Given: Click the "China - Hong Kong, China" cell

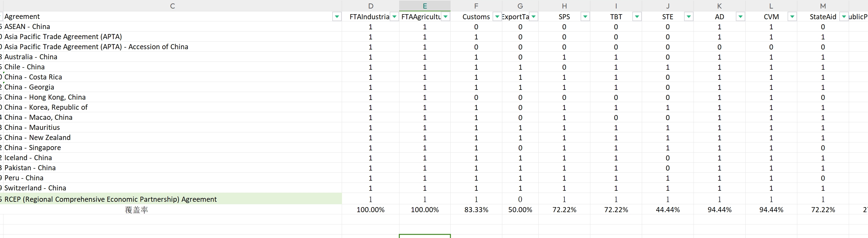Looking at the screenshot, I should click(172, 97).
